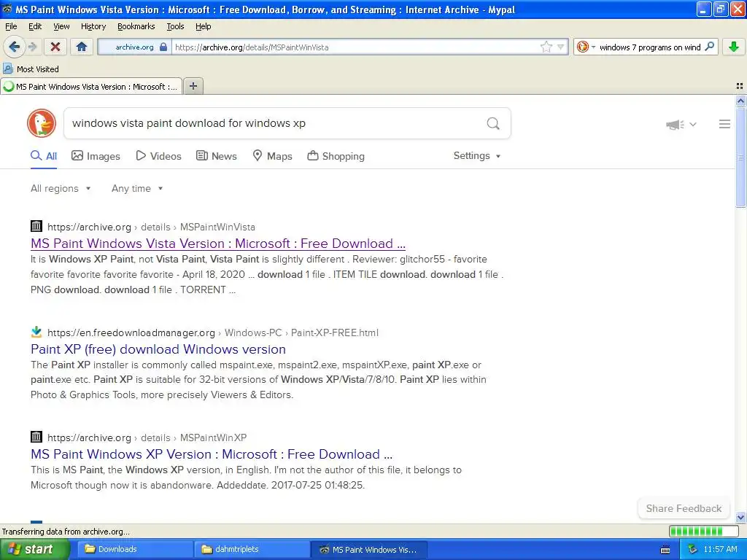Go back using the back arrow button
This screenshot has width=747, height=560.
pyautogui.click(x=14, y=47)
